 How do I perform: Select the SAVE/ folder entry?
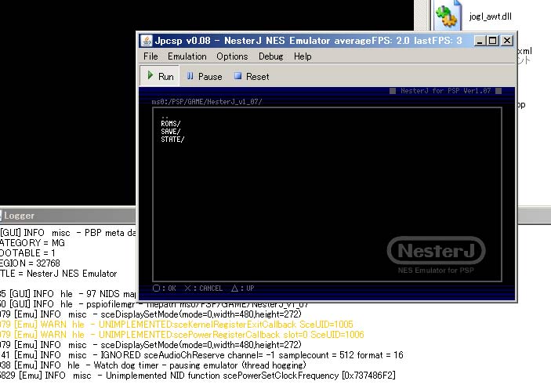click(171, 132)
